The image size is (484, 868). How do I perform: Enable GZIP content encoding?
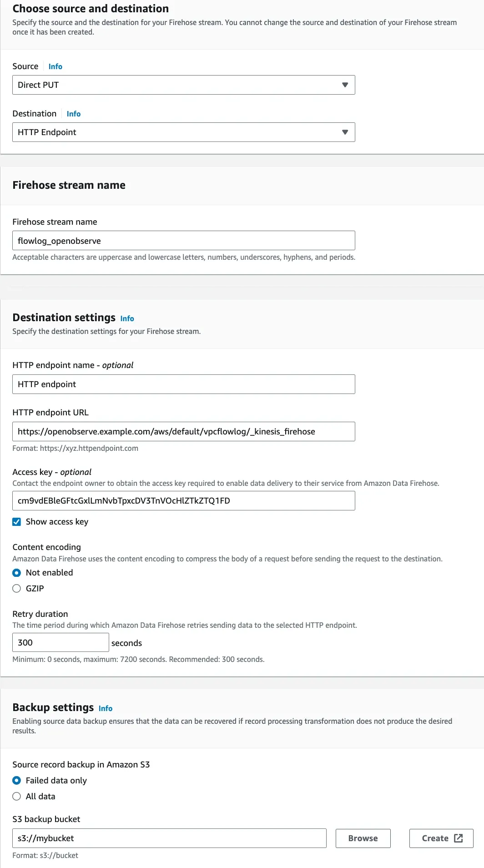click(x=17, y=588)
